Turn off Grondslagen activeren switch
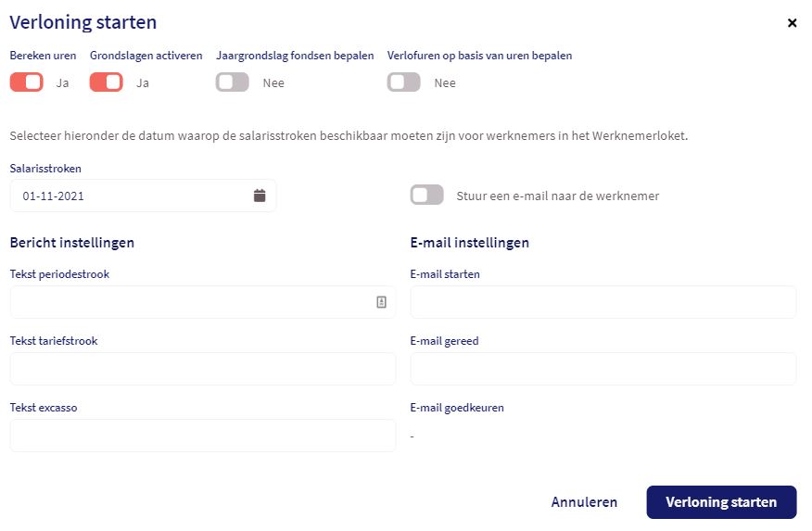The image size is (812, 531). pyautogui.click(x=106, y=82)
